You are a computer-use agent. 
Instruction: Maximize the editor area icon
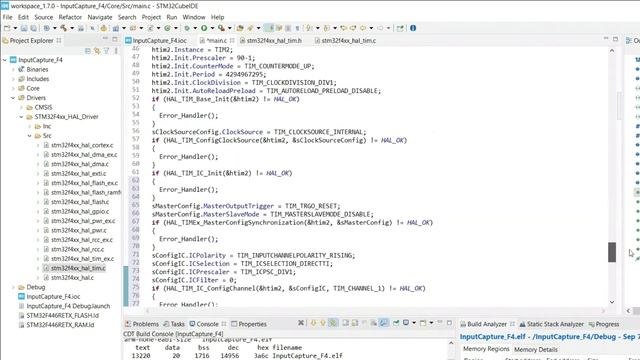[616, 39]
